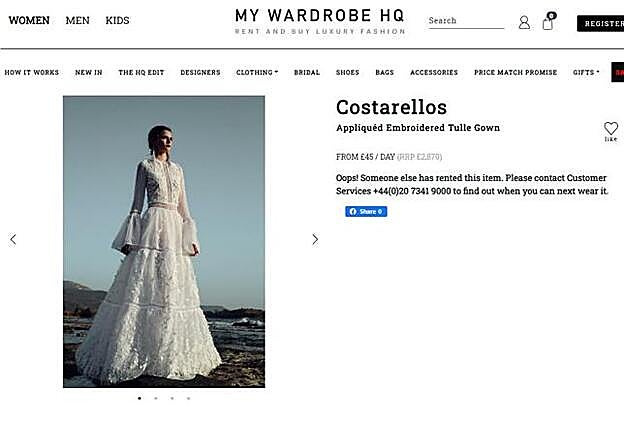The image size is (624, 424).
Task: Open the Price Match Promise link
Action: tap(516, 73)
